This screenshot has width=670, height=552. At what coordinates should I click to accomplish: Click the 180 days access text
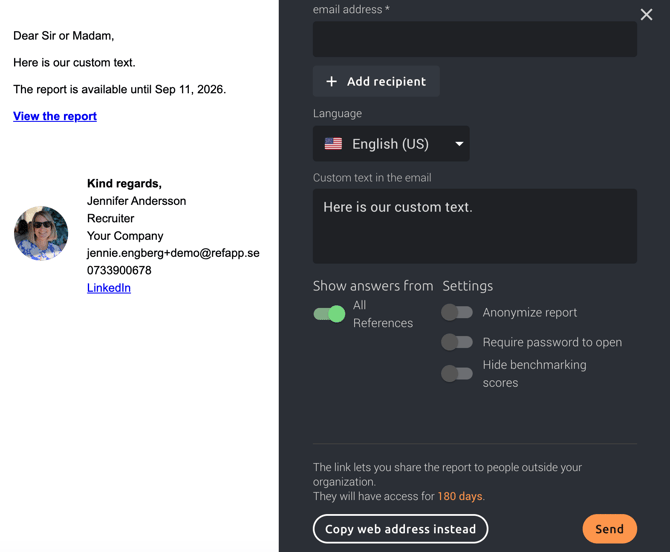pos(459,496)
